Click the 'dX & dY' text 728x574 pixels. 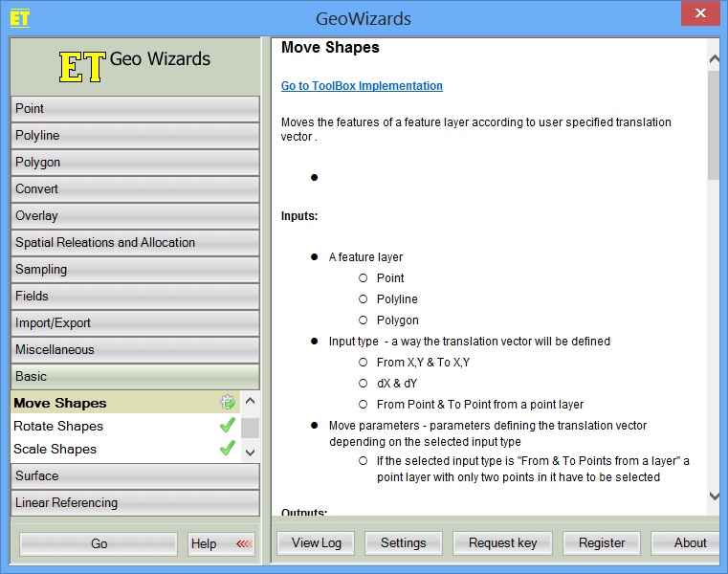397,383
